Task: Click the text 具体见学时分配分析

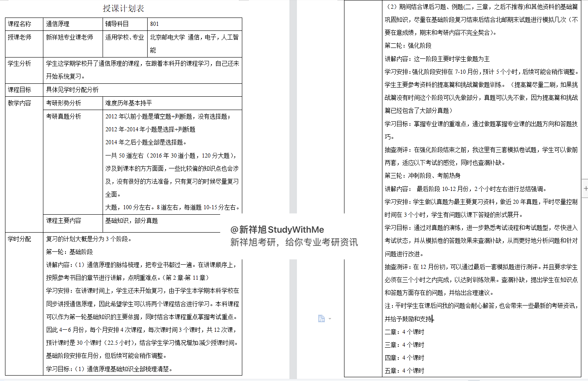Action: pos(72,90)
